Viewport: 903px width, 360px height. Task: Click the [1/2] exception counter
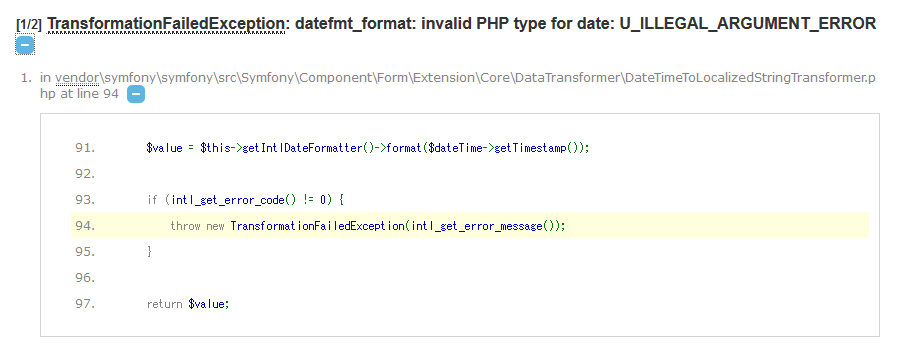click(x=29, y=25)
